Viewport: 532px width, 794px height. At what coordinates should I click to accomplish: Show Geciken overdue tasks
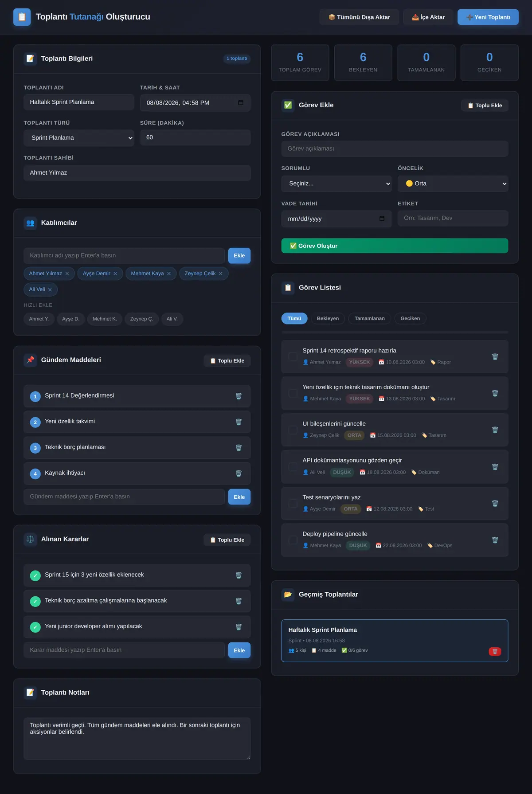(410, 318)
